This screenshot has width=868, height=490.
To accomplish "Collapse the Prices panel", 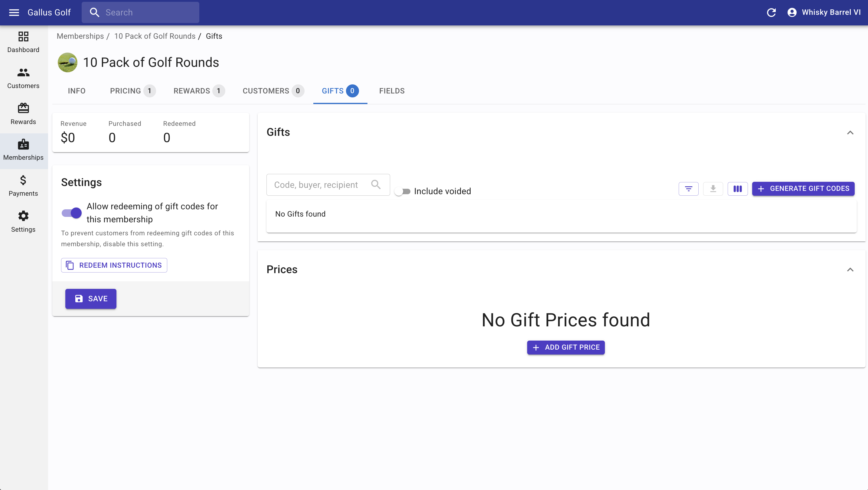I will click(x=850, y=269).
